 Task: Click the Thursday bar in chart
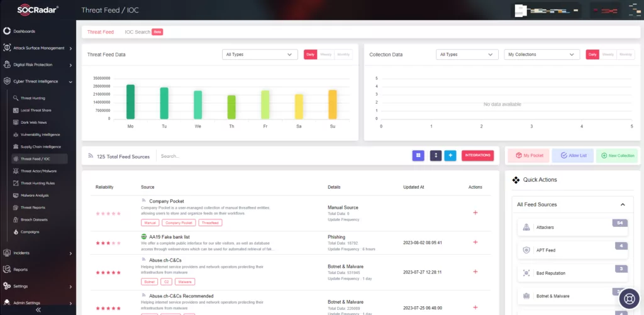tap(231, 107)
